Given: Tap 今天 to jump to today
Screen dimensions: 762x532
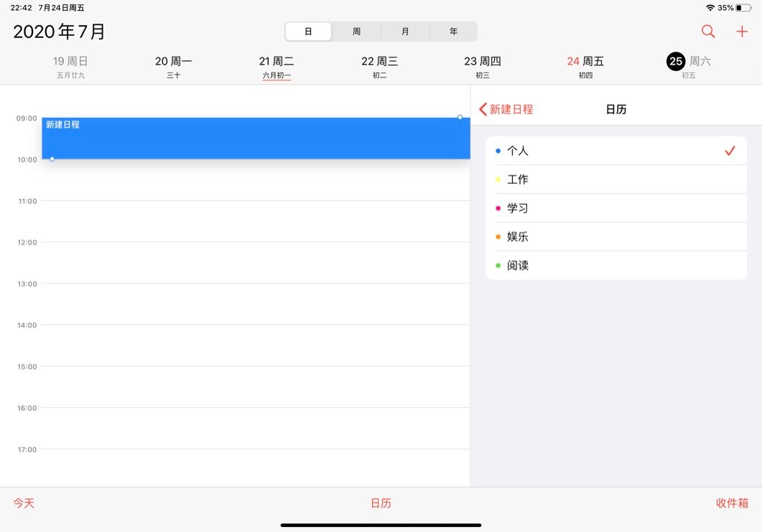Looking at the screenshot, I should [24, 503].
